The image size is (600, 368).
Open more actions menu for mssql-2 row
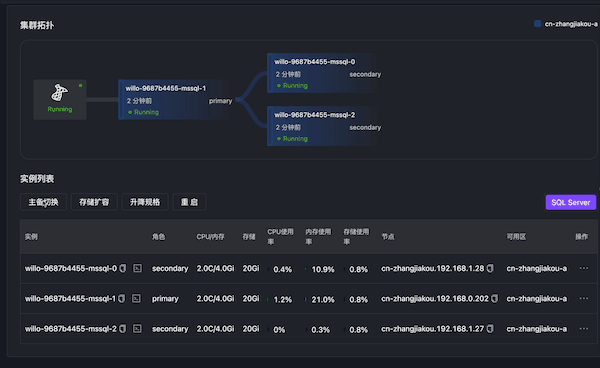(584, 329)
